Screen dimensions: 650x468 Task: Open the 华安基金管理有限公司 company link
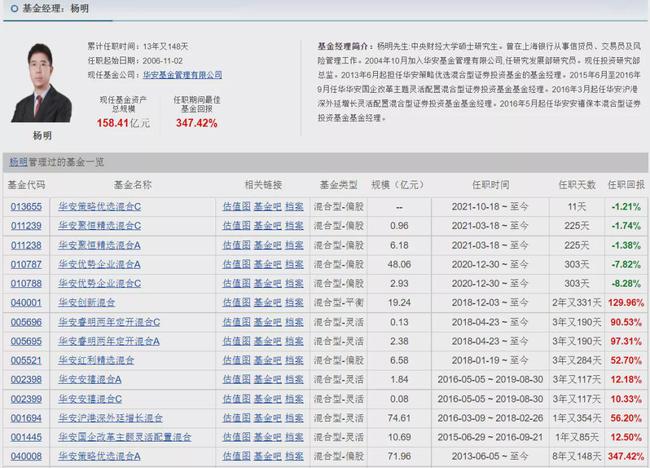coord(182,75)
